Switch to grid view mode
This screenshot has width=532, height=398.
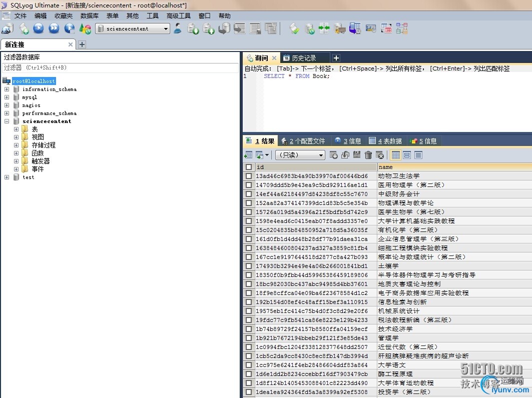(395, 155)
